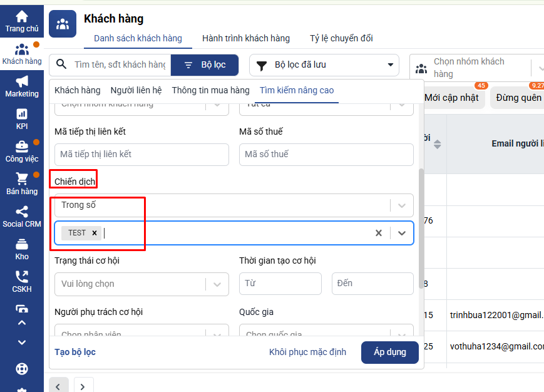The height and width of the screenshot is (392, 544).
Task: Open the CSKH phone icon
Action: 22,277
